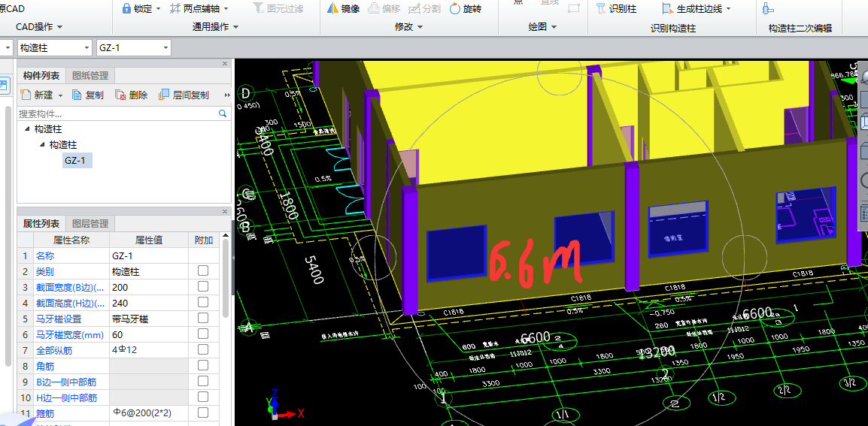Click the 马牙槎宽度 value 60

[149, 334]
